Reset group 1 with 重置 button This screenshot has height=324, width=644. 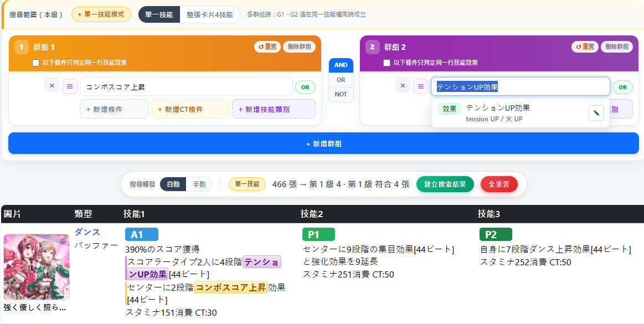point(267,47)
